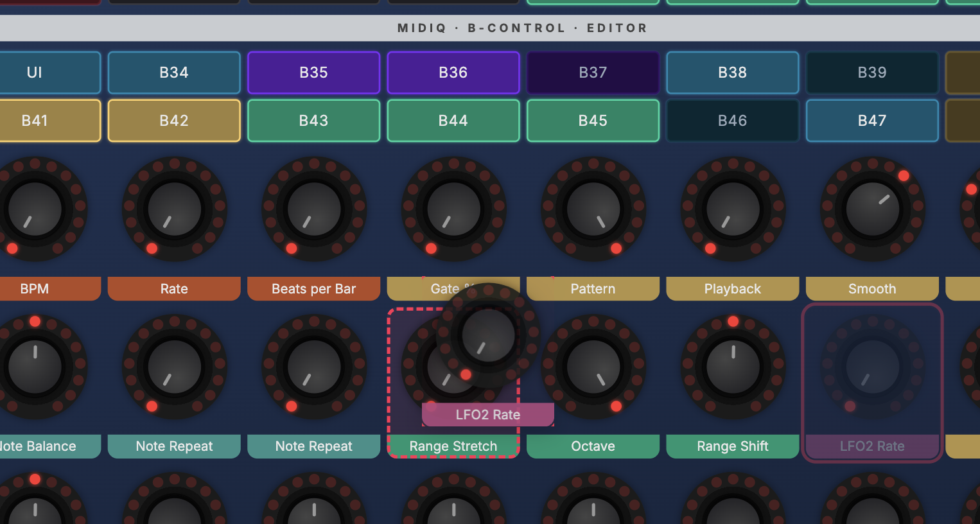Select the UI button
Viewport: 980px width, 524px height.
point(35,73)
